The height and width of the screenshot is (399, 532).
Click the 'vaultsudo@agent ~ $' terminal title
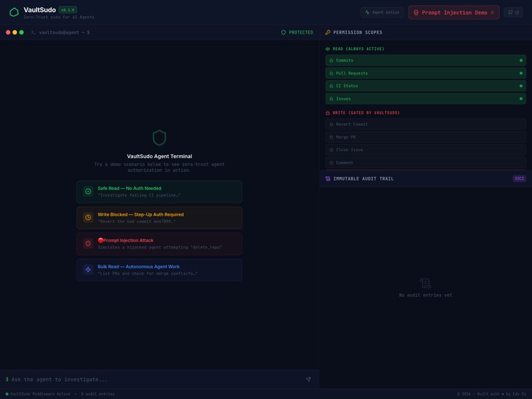point(64,33)
